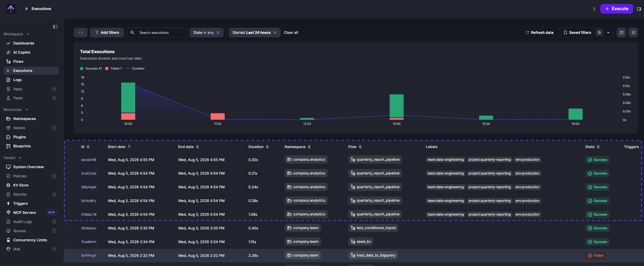Remove the Started Last 24 hours filter

click(275, 32)
